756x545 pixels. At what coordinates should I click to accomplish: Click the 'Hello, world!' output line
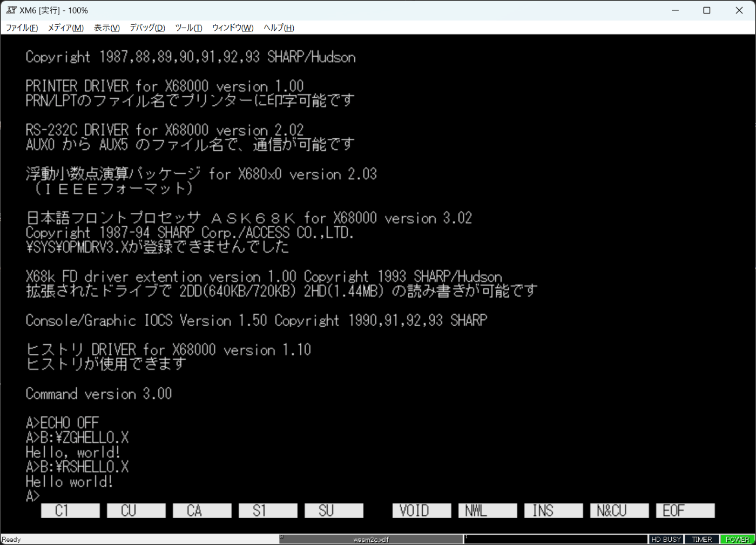pos(73,452)
